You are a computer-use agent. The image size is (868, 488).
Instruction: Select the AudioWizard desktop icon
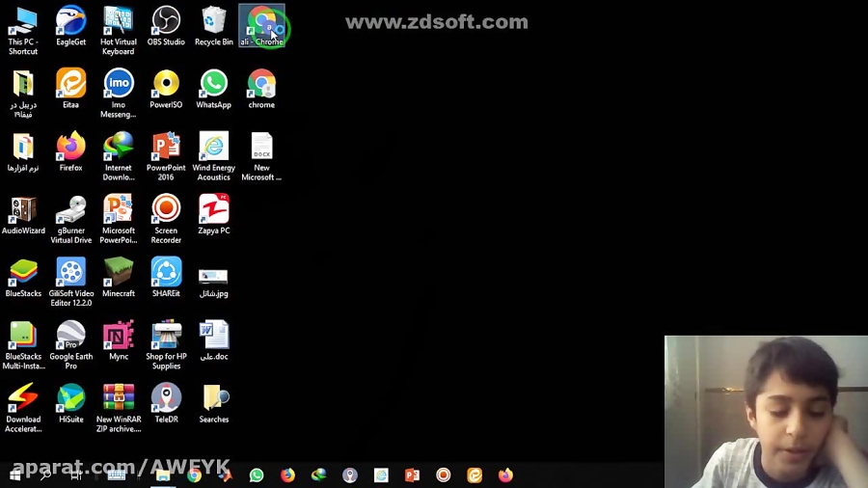click(23, 215)
